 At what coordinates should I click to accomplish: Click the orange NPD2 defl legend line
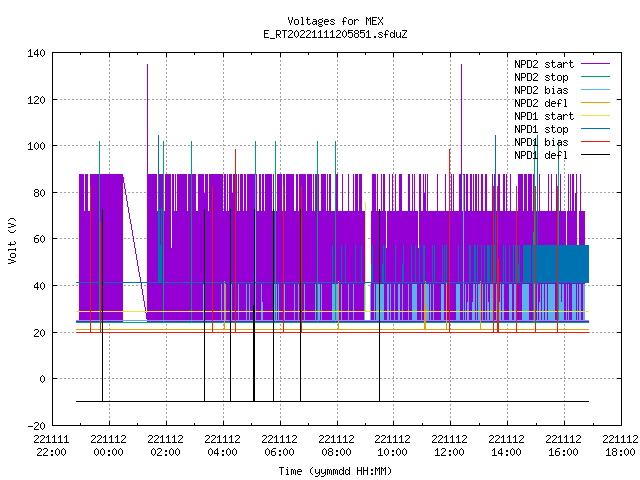(x=595, y=102)
